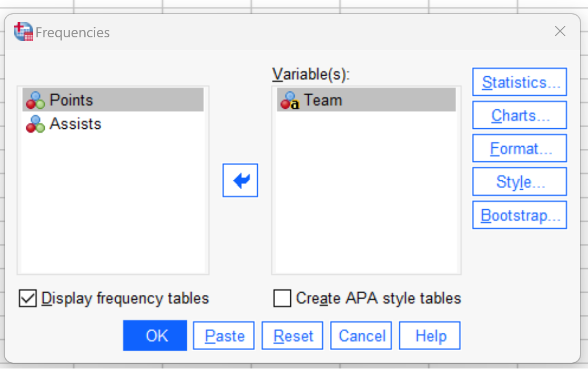Open the Statistics options dialog
588x369 pixels.
click(x=519, y=82)
